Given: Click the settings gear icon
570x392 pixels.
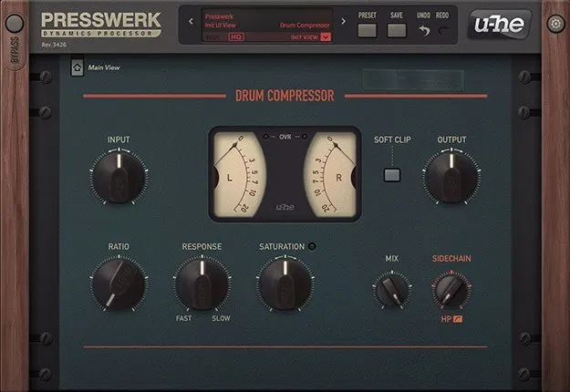Looking at the screenshot, I should point(555,23).
